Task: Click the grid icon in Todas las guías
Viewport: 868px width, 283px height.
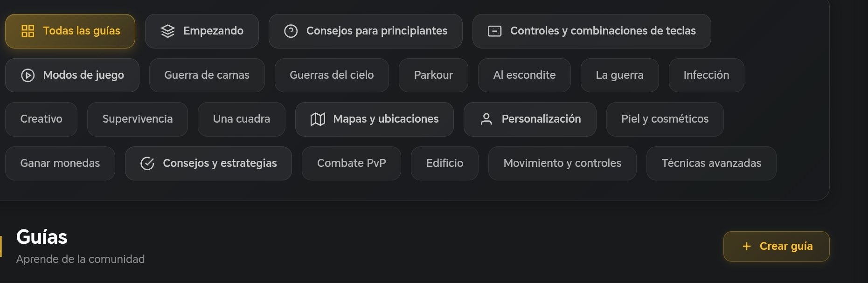Action: point(28,31)
